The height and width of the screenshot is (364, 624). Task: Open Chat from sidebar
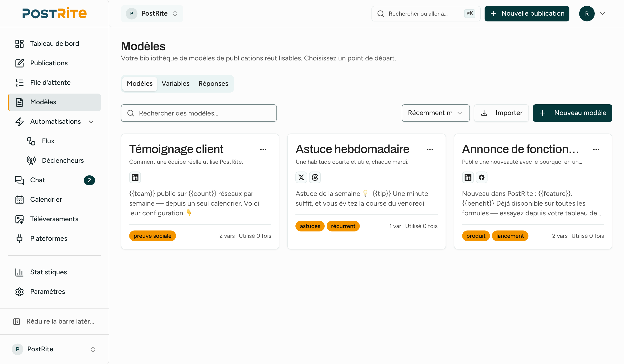(54, 180)
